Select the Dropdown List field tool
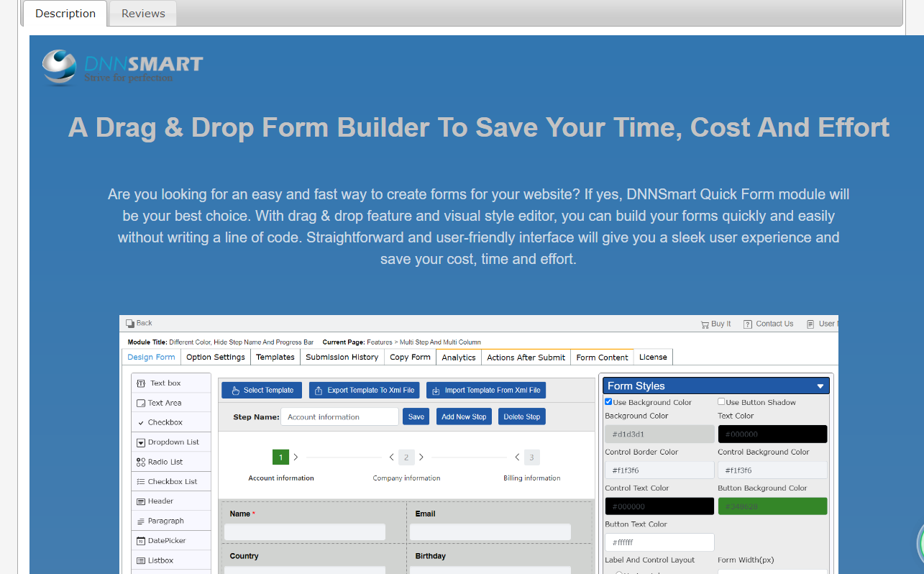 171,442
